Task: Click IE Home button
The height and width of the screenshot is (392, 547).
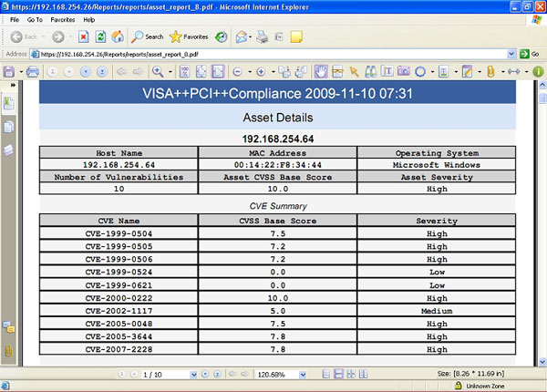Action: tap(118, 37)
